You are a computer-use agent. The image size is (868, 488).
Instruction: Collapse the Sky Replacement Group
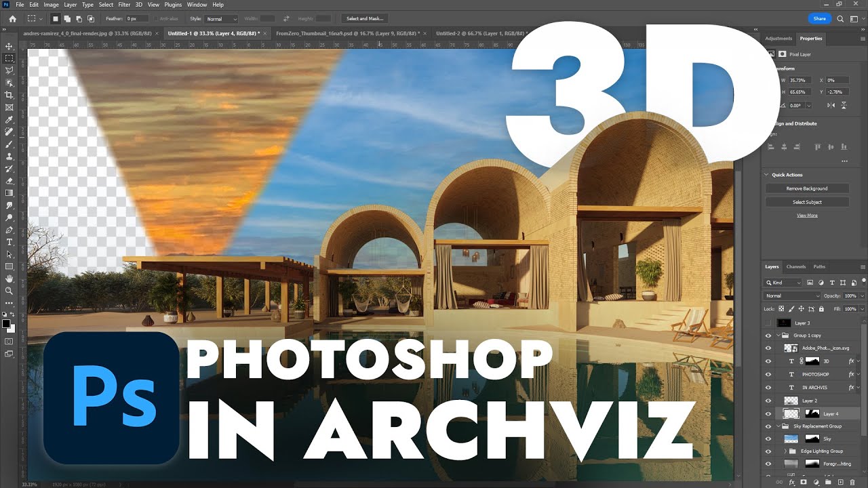click(778, 426)
